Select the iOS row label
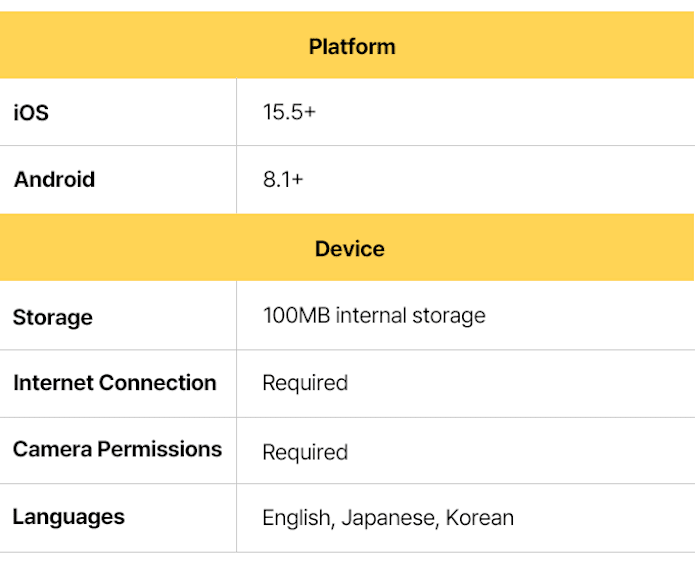The height and width of the screenshot is (568, 695). [31, 113]
